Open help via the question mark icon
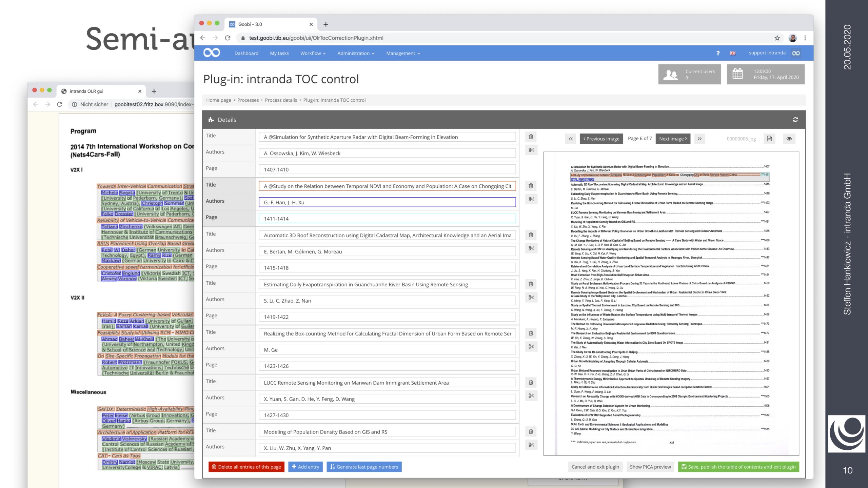This screenshot has height=488, width=868. [718, 53]
